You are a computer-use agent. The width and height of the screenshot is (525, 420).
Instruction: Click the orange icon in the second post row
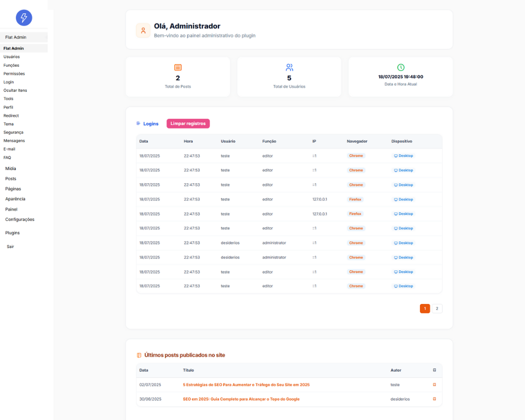coord(434,399)
